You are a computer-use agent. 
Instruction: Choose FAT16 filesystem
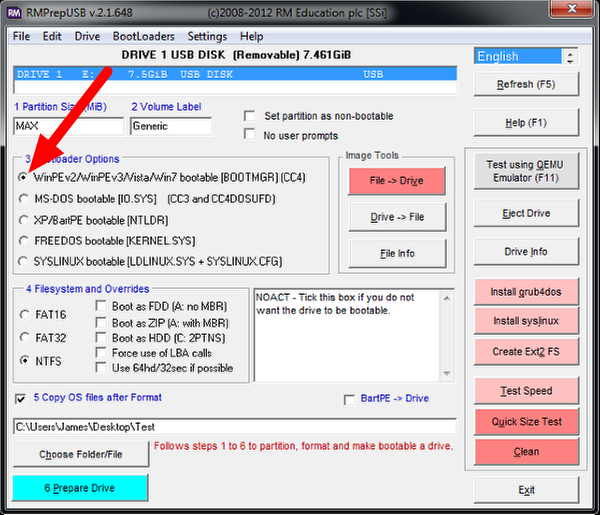(x=24, y=315)
